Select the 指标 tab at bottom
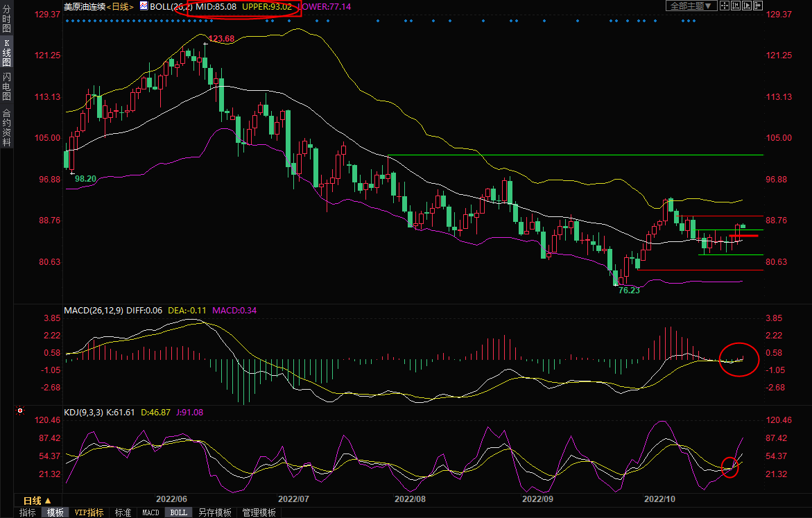Screen dimensions: 812x518 (x=28, y=512)
